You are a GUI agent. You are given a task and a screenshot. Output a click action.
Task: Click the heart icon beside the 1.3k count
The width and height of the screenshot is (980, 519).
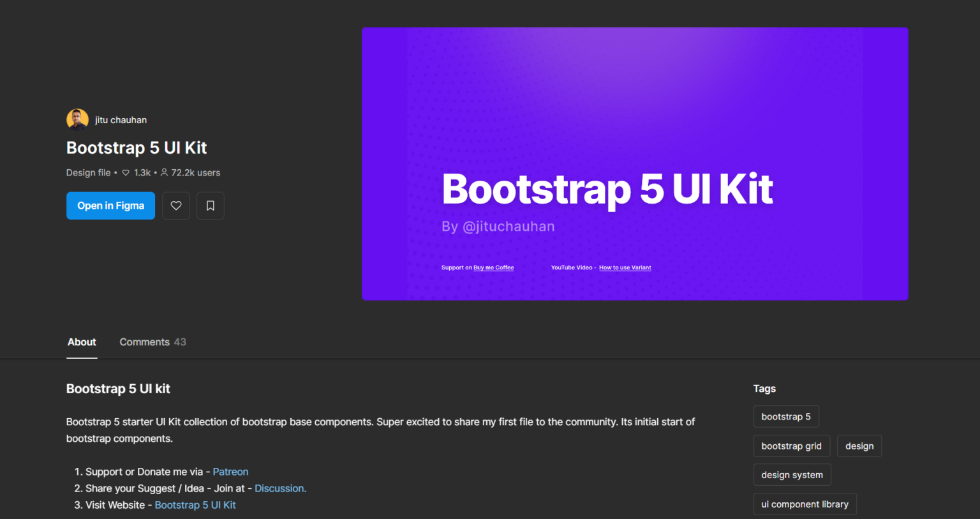(x=126, y=172)
